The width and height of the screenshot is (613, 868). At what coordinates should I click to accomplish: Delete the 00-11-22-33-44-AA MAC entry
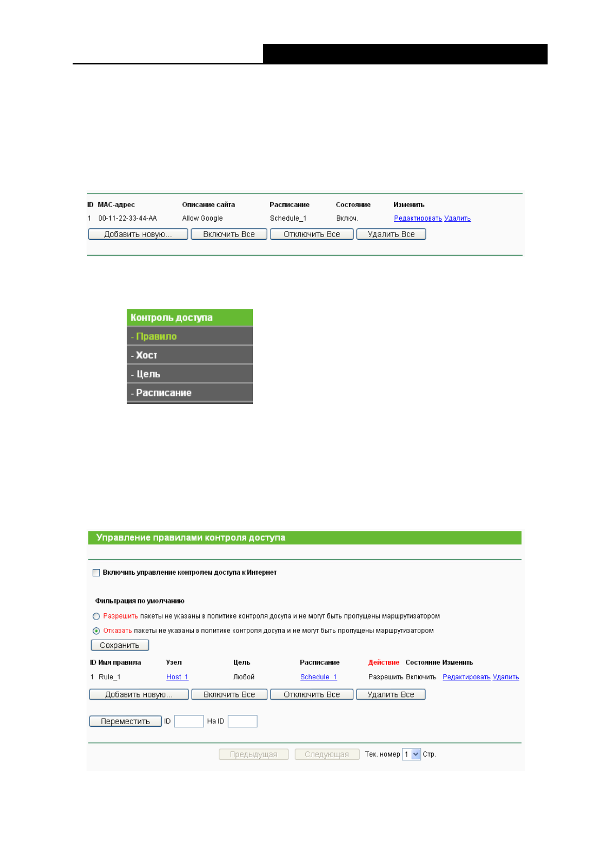457,219
